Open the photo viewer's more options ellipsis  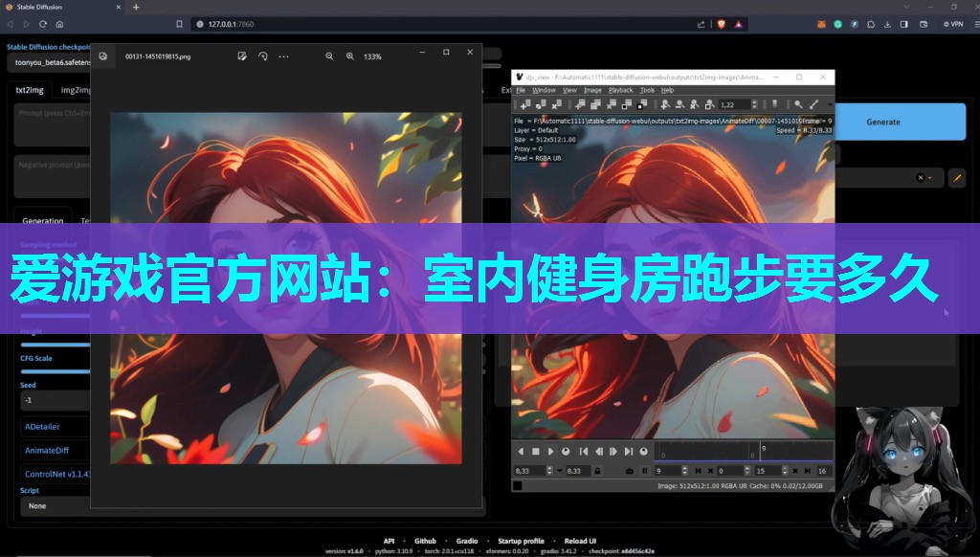pyautogui.click(x=283, y=56)
